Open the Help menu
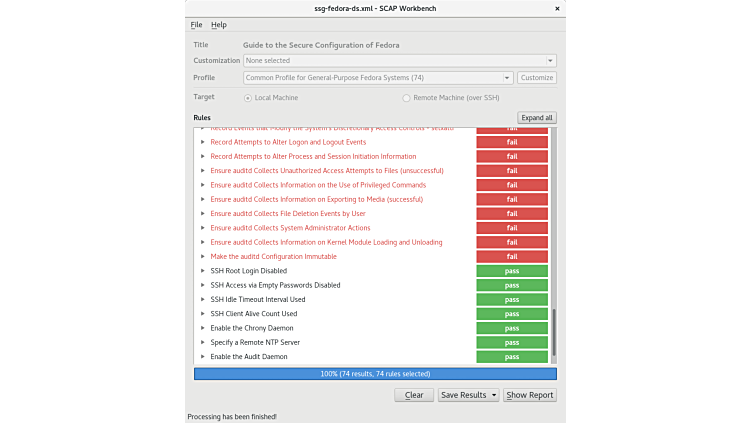Image resolution: width=752 pixels, height=423 pixels. pyautogui.click(x=218, y=25)
